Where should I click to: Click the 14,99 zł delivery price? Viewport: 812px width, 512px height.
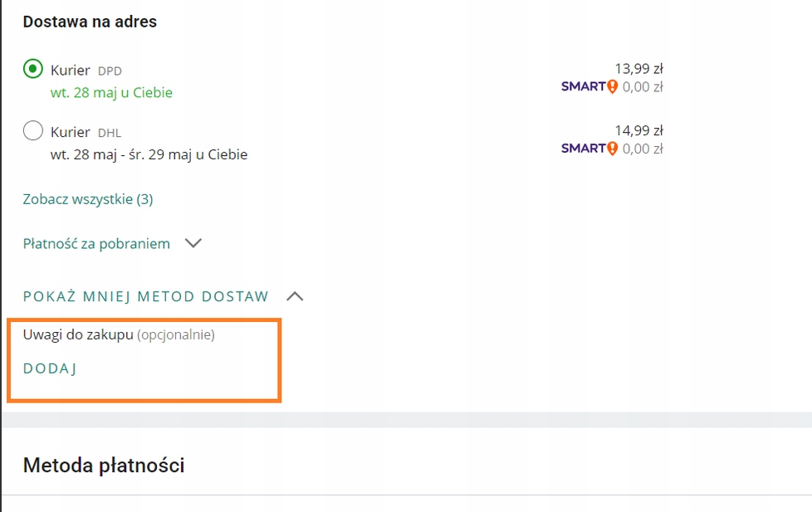point(638,130)
